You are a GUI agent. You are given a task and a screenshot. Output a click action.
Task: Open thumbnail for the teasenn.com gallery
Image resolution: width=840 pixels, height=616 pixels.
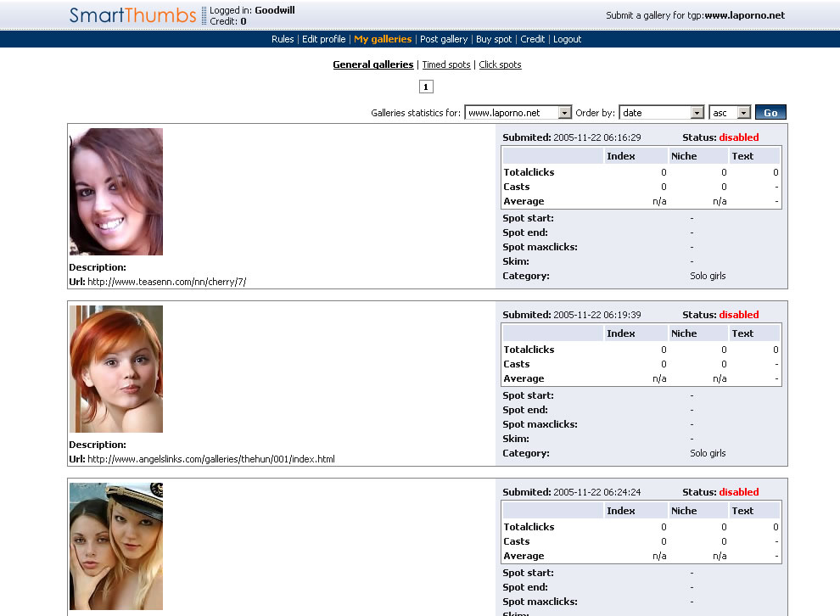116,192
